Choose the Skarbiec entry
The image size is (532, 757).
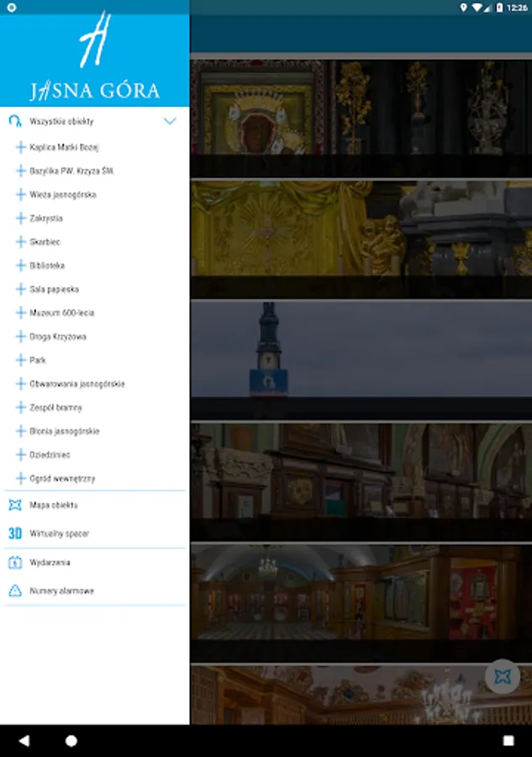(x=45, y=242)
